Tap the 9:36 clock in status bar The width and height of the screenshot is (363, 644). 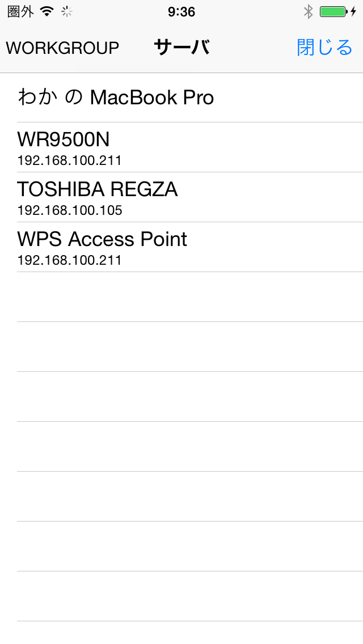pyautogui.click(x=181, y=11)
